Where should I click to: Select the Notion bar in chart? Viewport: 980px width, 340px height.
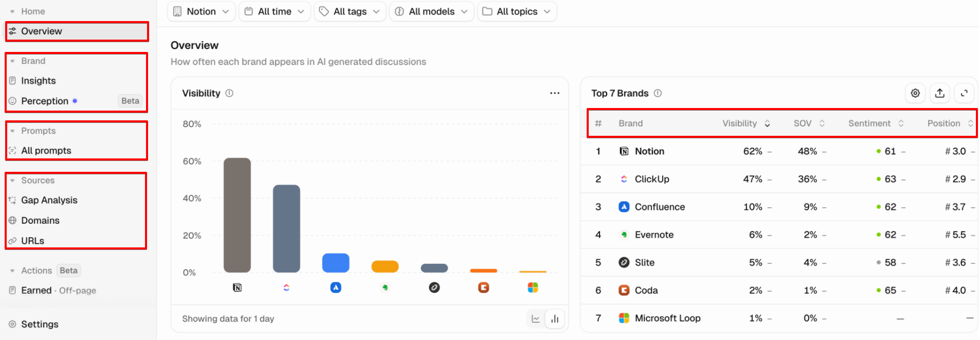pyautogui.click(x=237, y=215)
